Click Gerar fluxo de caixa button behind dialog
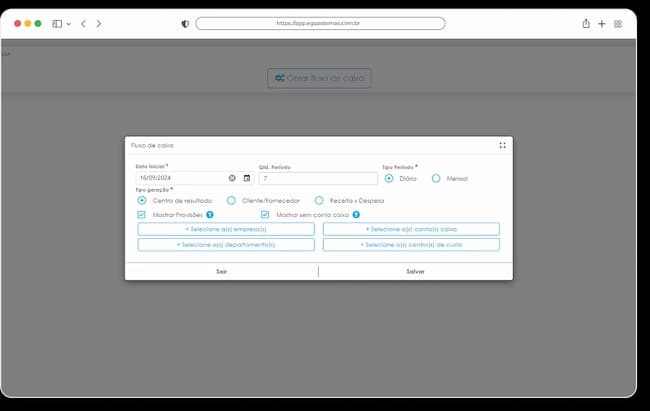650x411 pixels. coord(319,78)
